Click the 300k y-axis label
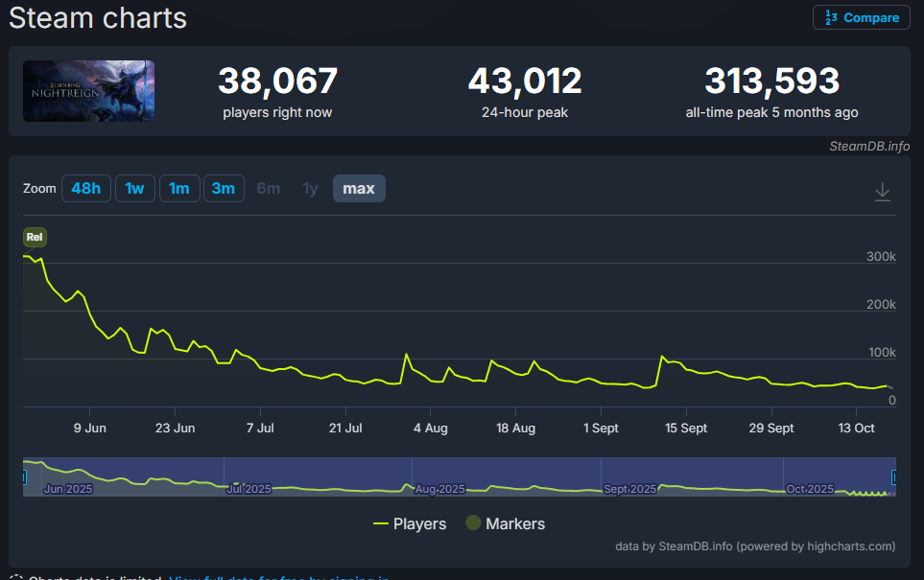The height and width of the screenshot is (580, 924). (x=881, y=256)
